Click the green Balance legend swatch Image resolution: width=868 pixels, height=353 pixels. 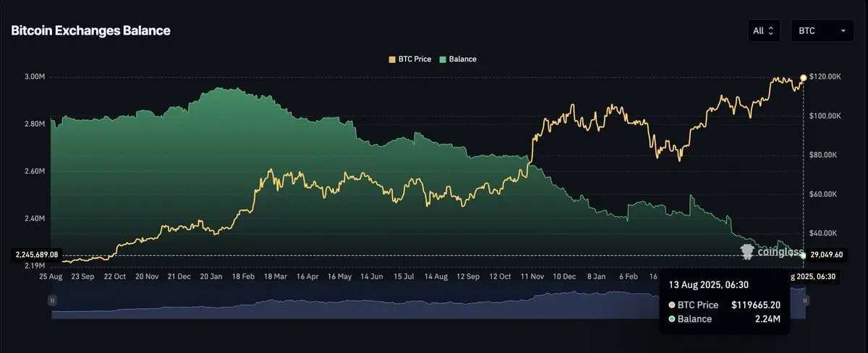[x=442, y=59]
